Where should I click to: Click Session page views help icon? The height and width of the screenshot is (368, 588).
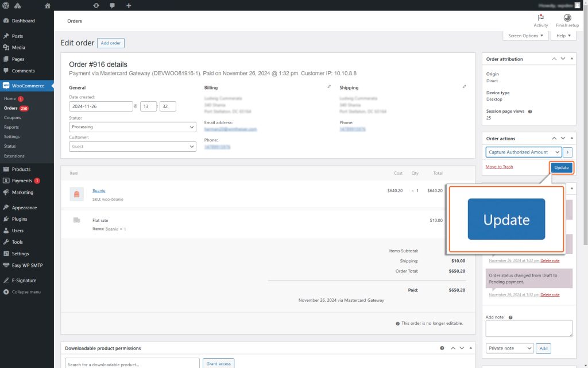point(530,112)
